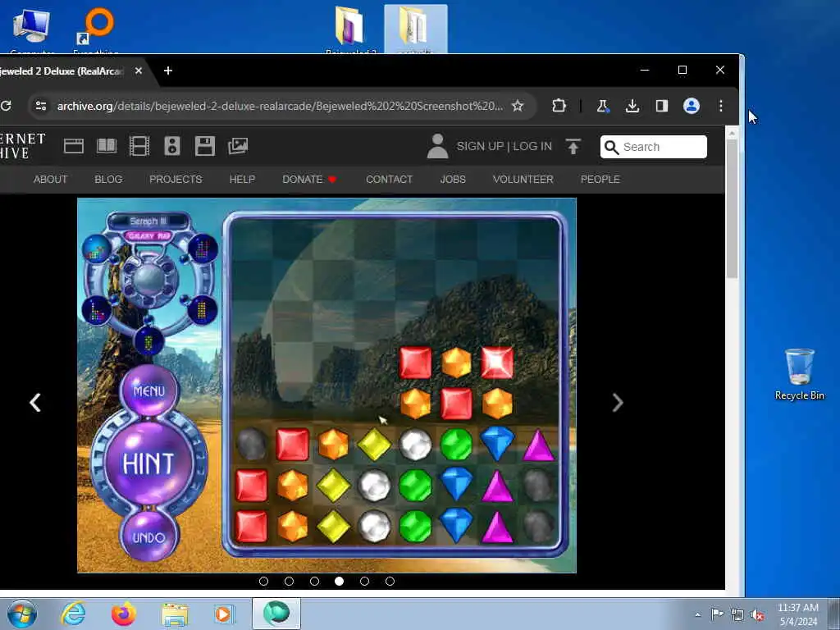Open the ABOUT menu item
Viewport: 840px width, 630px height.
(x=50, y=180)
